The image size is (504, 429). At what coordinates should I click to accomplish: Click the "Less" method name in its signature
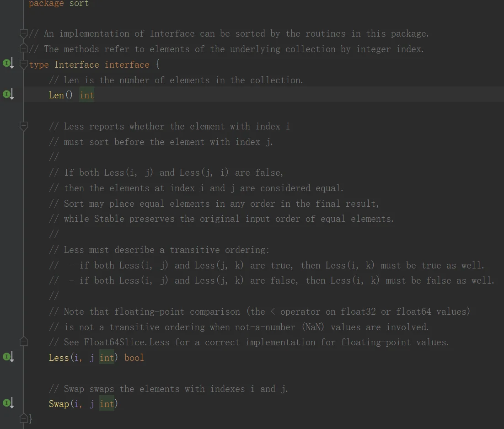tap(59, 358)
